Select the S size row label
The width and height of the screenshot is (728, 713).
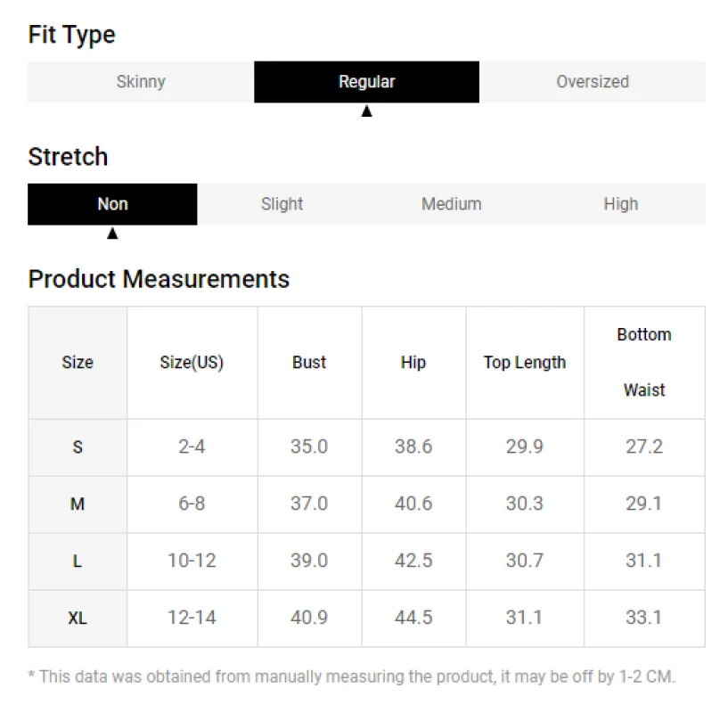coord(78,447)
